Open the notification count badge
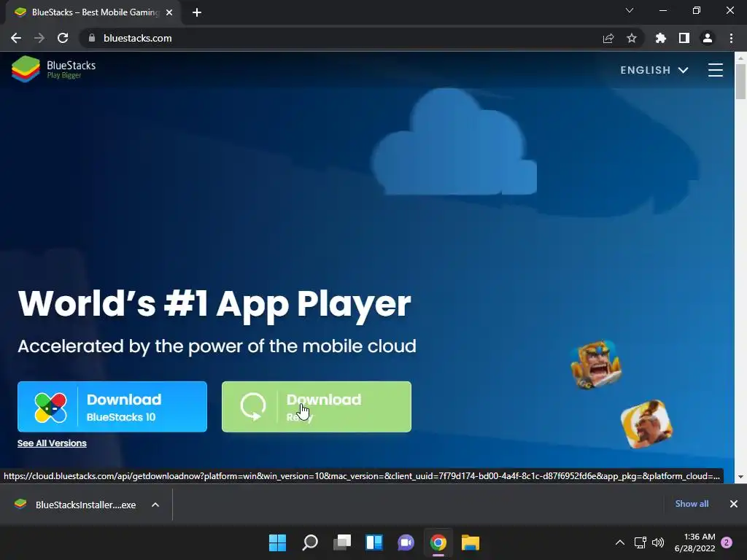The width and height of the screenshot is (747, 560). coord(727,542)
